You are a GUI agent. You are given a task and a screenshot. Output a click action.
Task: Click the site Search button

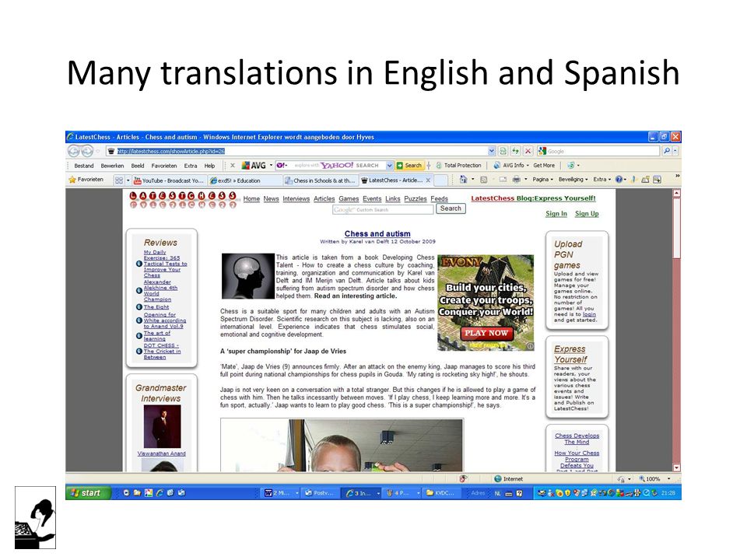[451, 208]
